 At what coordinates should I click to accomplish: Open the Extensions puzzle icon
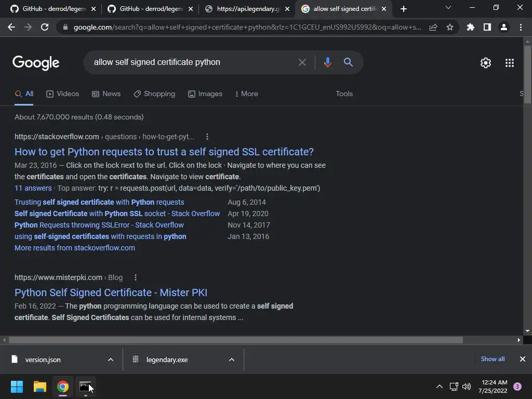[x=471, y=27]
